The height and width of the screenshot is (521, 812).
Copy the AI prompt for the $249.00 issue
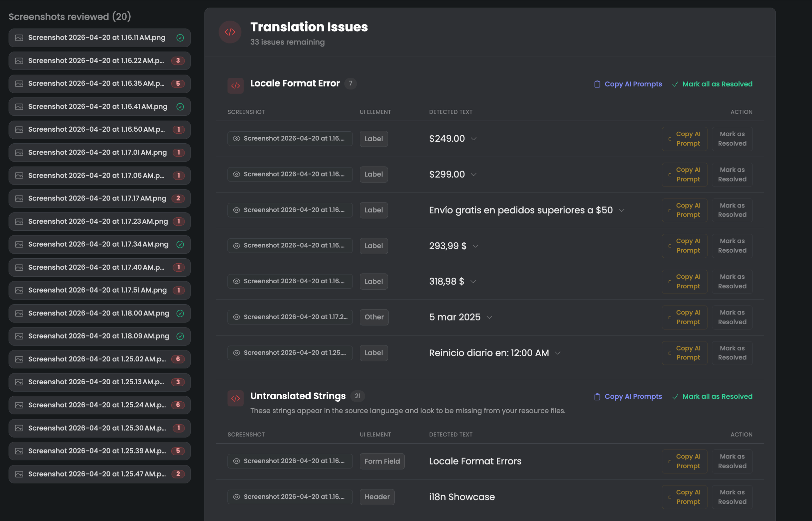click(685, 139)
